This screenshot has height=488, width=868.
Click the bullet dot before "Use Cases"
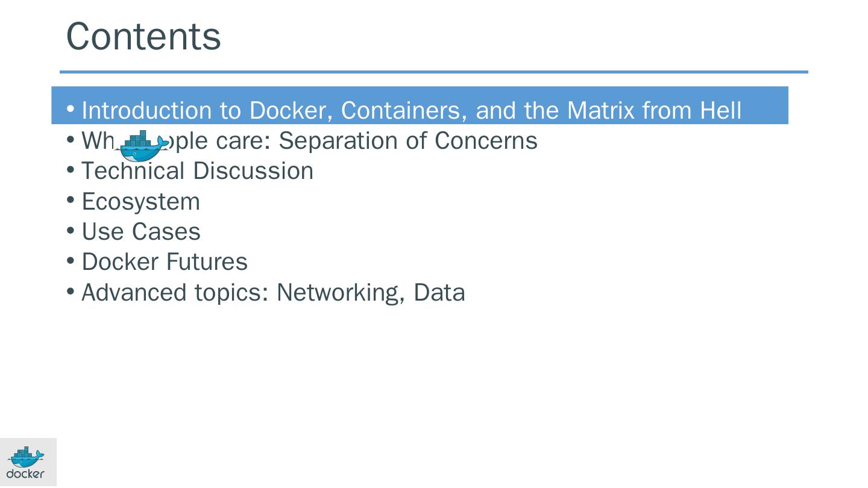click(x=71, y=231)
